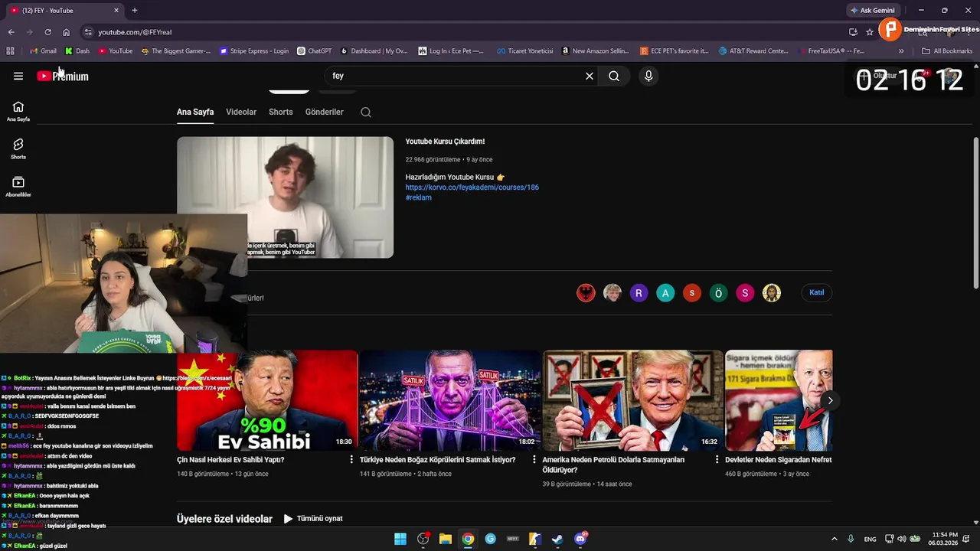
Task: Close the FEY - YouTube tab
Action: 116,10
